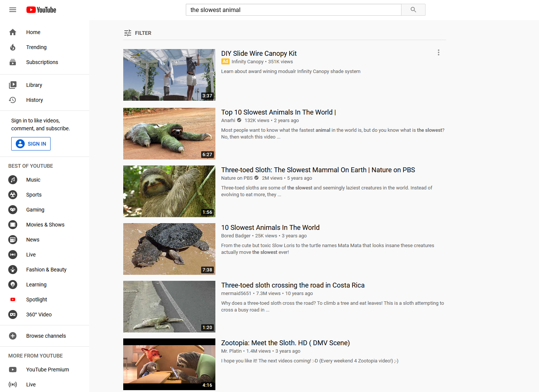Open the hamburger guide menu
Viewport: 539px width, 392px height.
pyautogui.click(x=13, y=10)
